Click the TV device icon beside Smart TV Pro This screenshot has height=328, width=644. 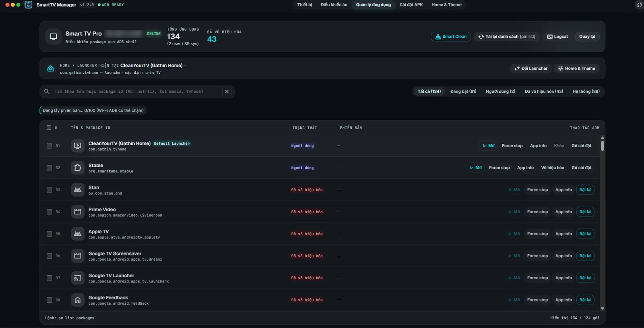coord(53,37)
